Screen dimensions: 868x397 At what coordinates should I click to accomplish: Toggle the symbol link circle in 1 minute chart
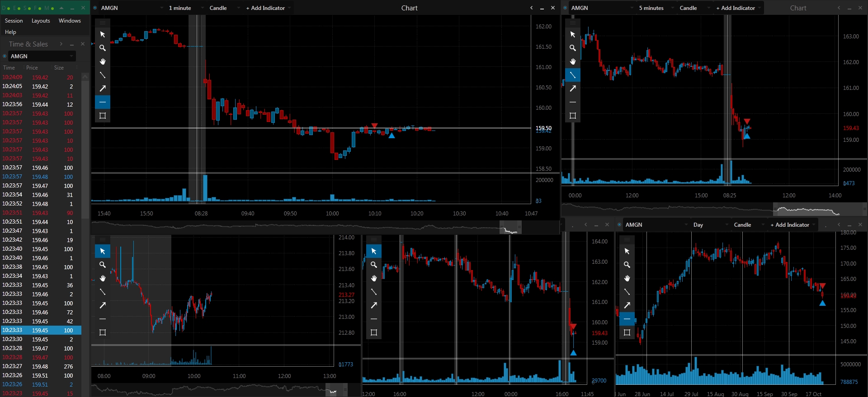click(x=95, y=8)
